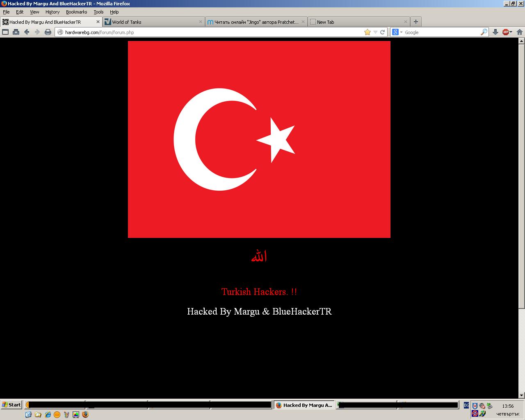Open the Bookmarks menu
This screenshot has width=525, height=420.
pyautogui.click(x=76, y=12)
